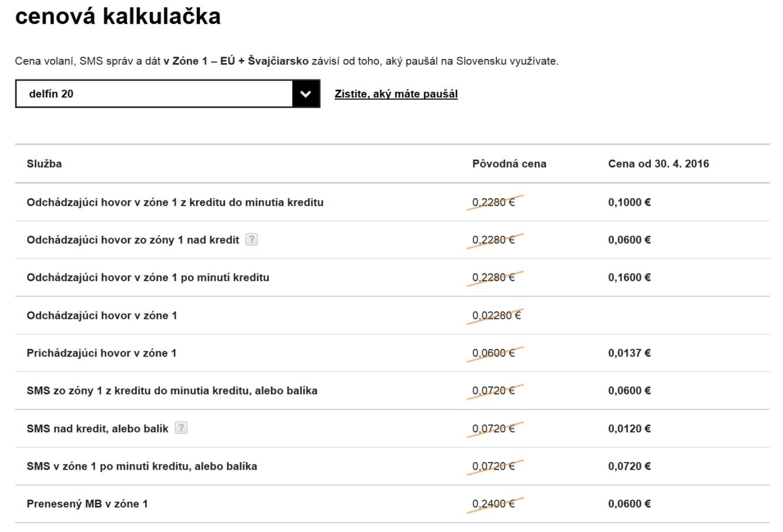Select the Služba column header
The height and width of the screenshot is (532, 783).
point(44,163)
